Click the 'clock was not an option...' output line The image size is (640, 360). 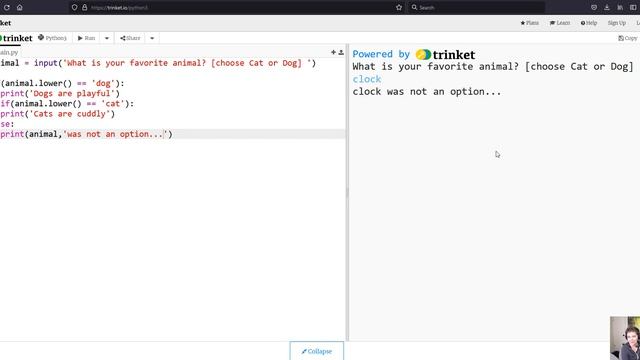pyautogui.click(x=427, y=91)
